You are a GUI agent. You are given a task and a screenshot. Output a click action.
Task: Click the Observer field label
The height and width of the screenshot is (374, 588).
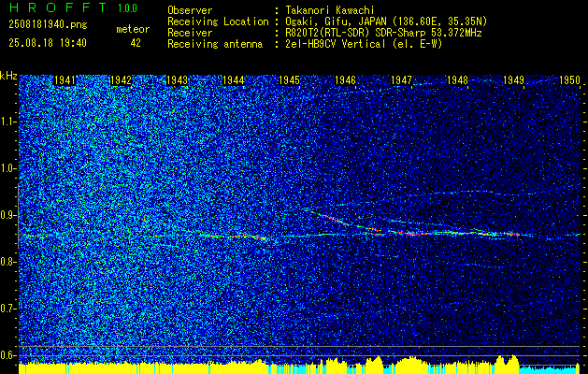[x=190, y=10]
